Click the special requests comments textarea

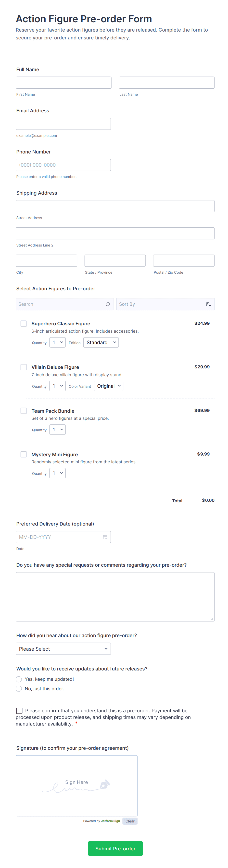coord(115,596)
